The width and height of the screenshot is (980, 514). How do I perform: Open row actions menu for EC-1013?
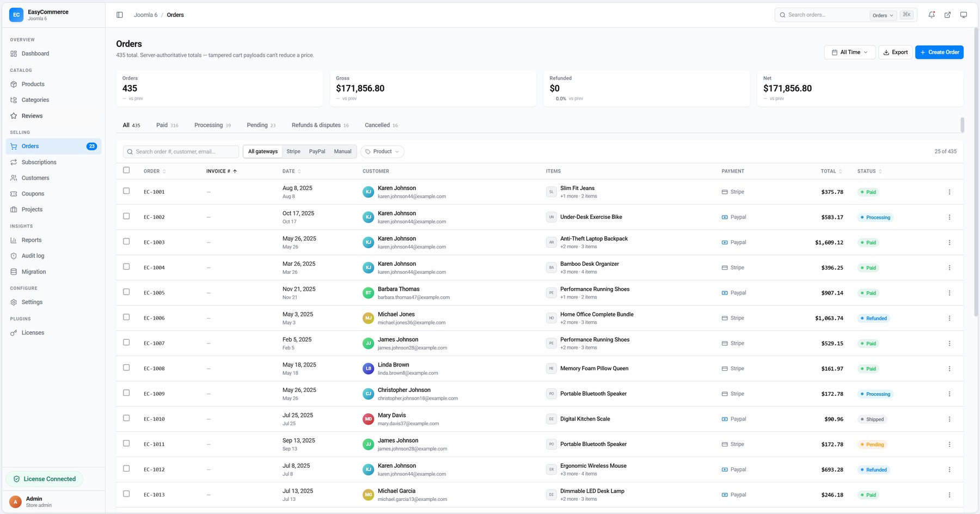point(950,495)
